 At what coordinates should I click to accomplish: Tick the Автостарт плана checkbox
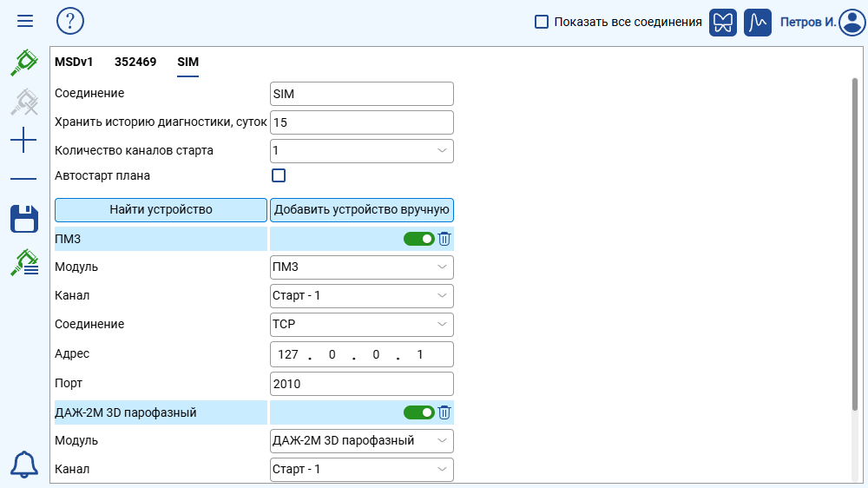pos(279,175)
